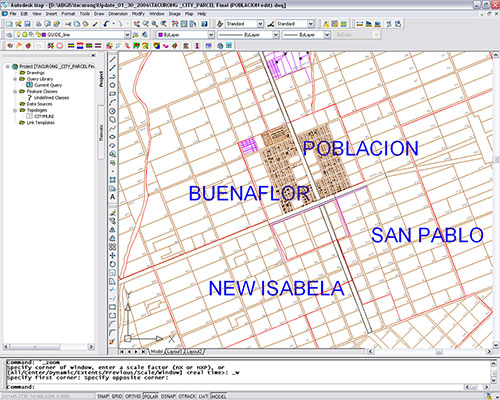
Task: Select the Revision Cloud tool
Action: tap(113, 120)
